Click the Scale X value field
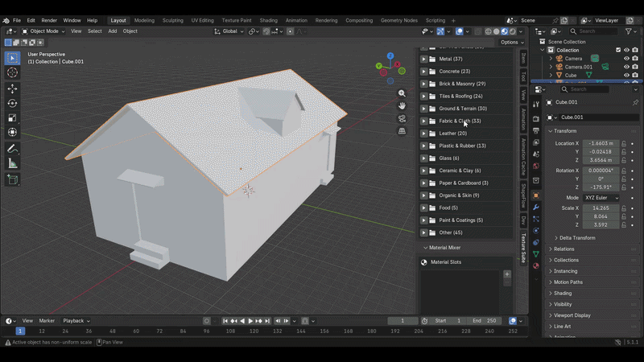 pos(601,208)
